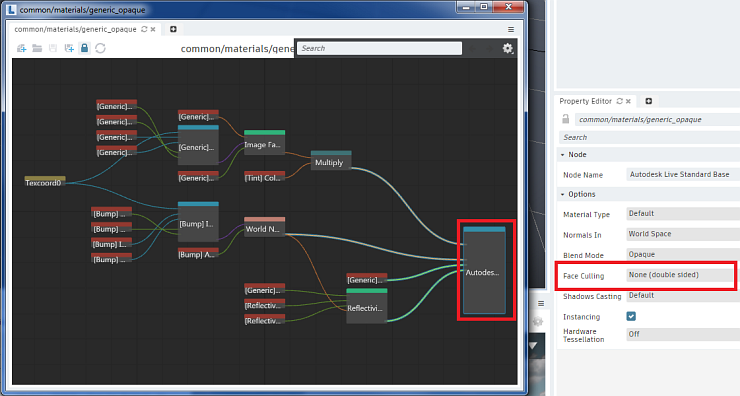The image size is (740, 396).
Task: Click the Property Editor lock icon
Action: 565,119
